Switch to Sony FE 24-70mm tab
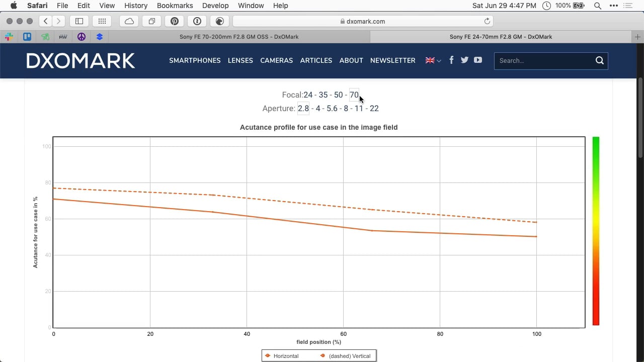This screenshot has width=644, height=362. click(501, 37)
